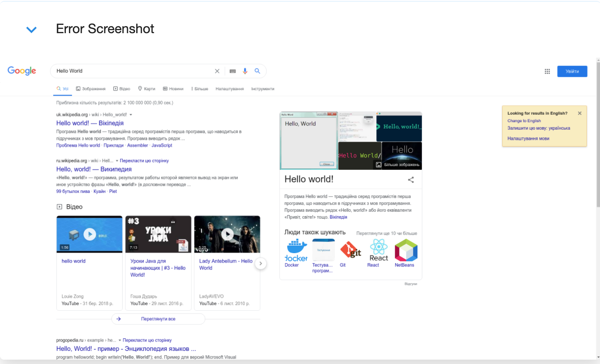Click 'Залишити цю мову: українська' link
The image size is (600, 364).
(538, 128)
